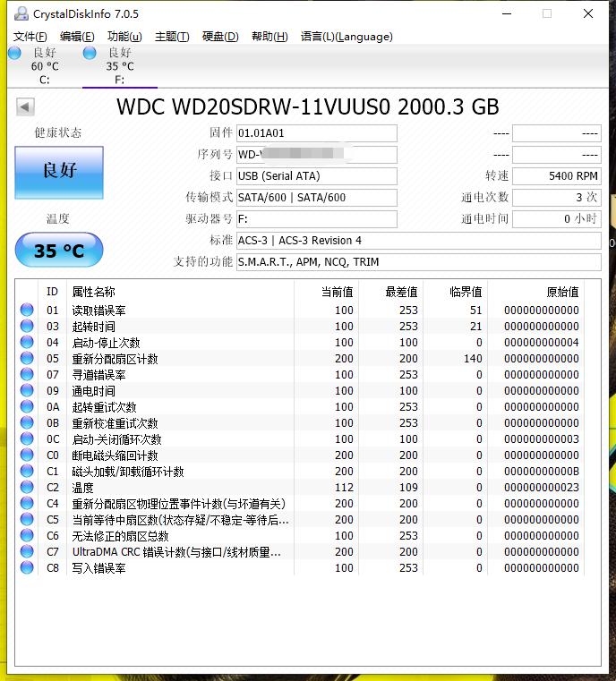Click status orb for attribute 0C 启动-关闭循环次数
Image resolution: width=616 pixels, height=681 pixels.
(x=27, y=438)
